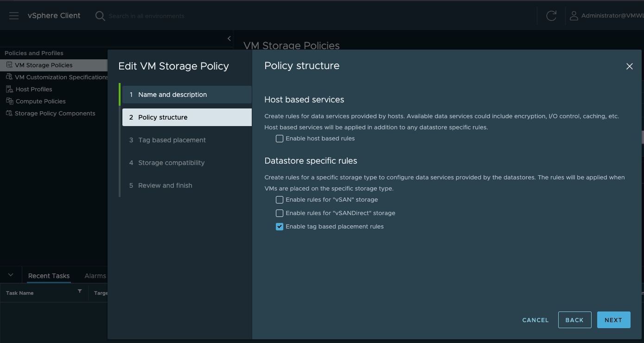Image resolution: width=644 pixels, height=343 pixels.
Task: Click the Administrator user icon
Action: click(574, 16)
